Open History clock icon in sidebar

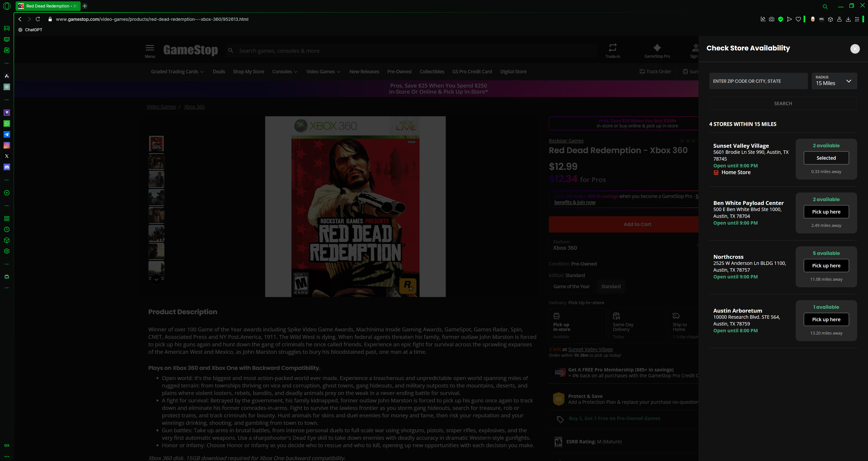(x=7, y=229)
